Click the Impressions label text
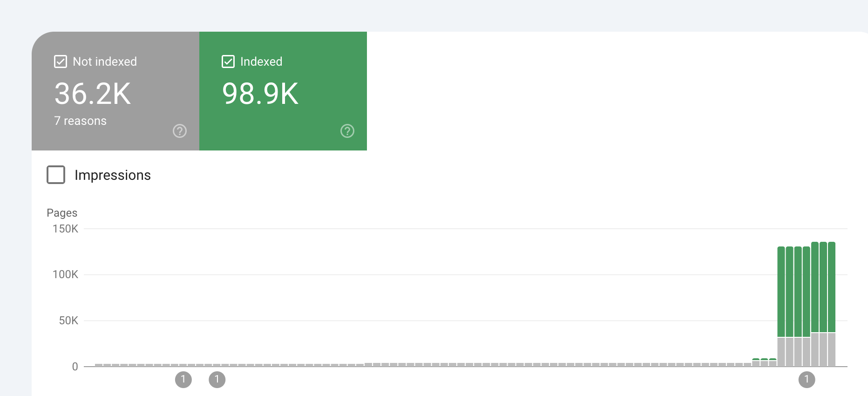The image size is (868, 396). click(113, 175)
